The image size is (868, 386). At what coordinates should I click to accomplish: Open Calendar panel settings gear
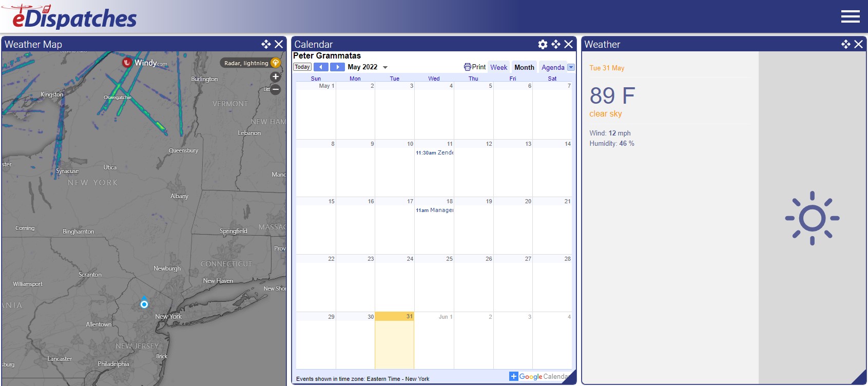tap(543, 44)
